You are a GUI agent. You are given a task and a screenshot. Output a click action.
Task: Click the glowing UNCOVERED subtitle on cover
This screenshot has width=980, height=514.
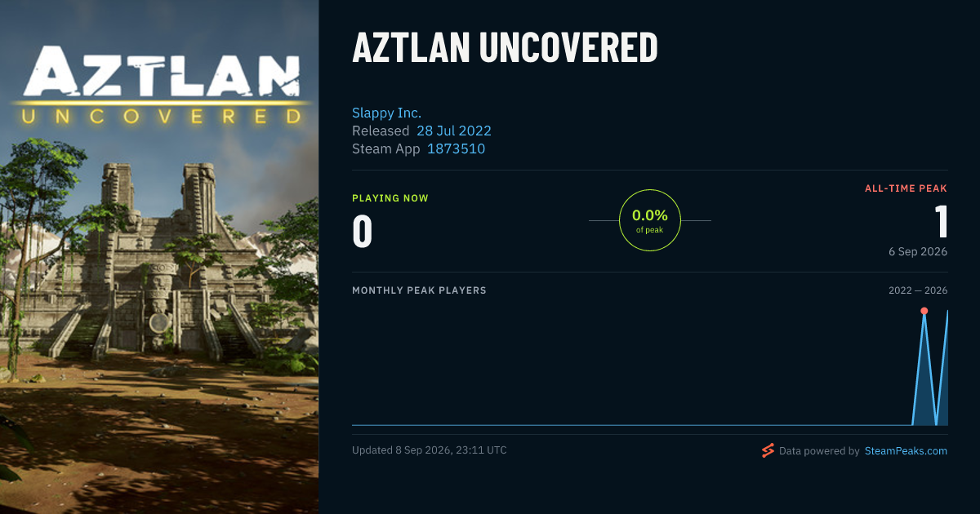tap(161, 116)
